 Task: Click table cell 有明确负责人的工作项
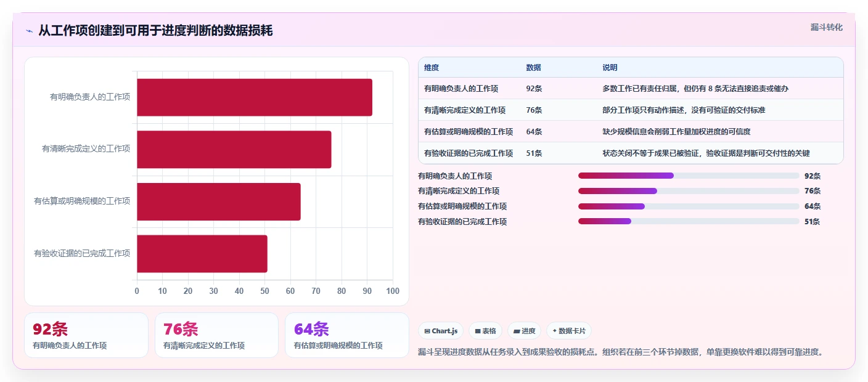point(461,89)
